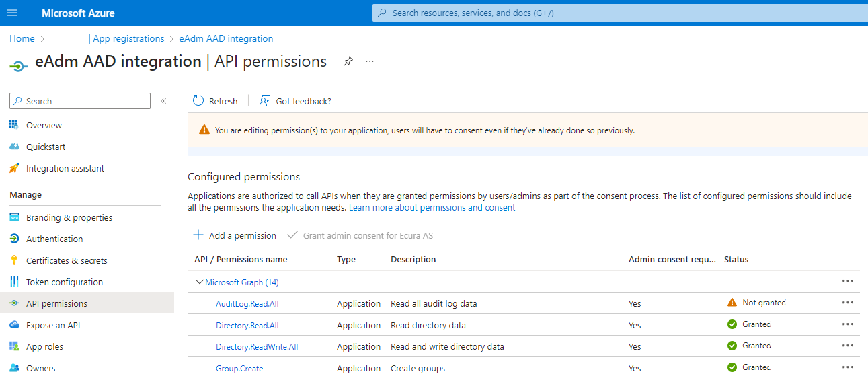Click the Got feedback icon
Viewport: 868px width, 378px height.
(265, 100)
